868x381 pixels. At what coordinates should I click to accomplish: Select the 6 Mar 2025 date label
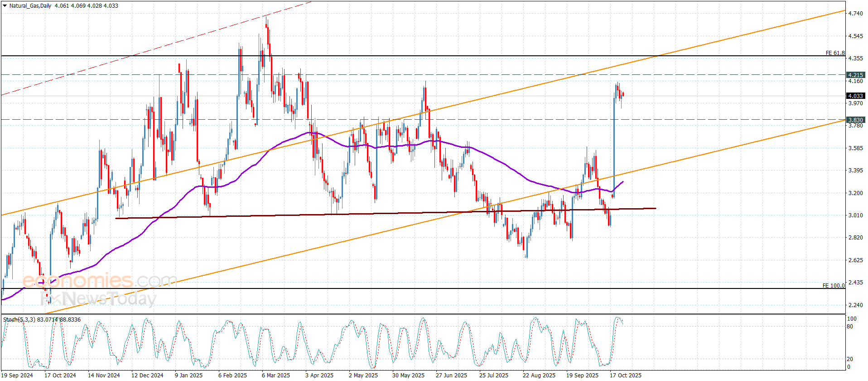tap(276, 375)
